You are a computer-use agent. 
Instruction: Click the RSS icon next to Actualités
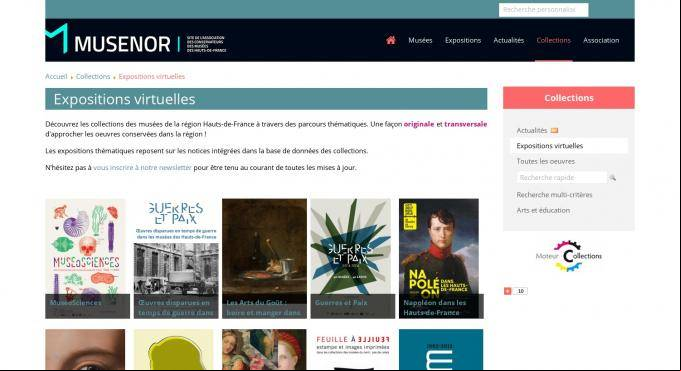pyautogui.click(x=554, y=130)
